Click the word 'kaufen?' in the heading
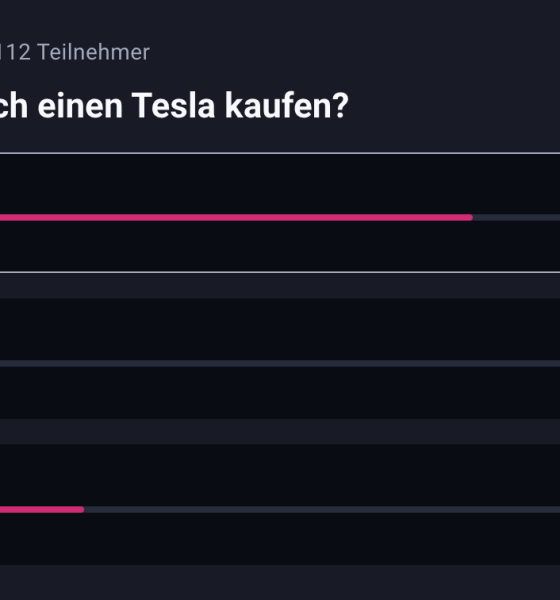560x600 pixels. 287,106
